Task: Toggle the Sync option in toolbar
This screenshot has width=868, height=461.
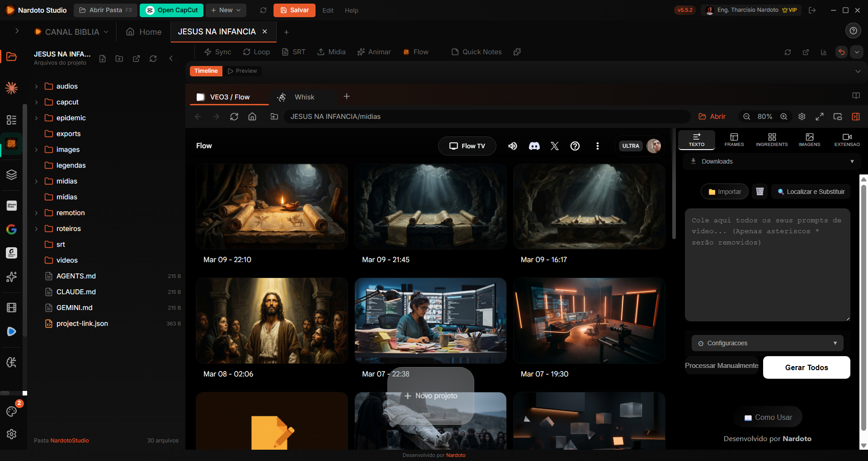Action: (217, 52)
